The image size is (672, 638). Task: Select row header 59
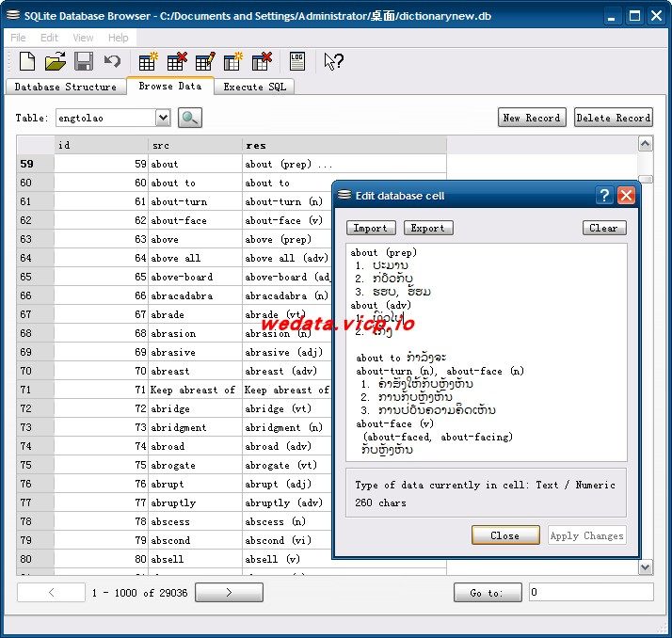(x=36, y=164)
